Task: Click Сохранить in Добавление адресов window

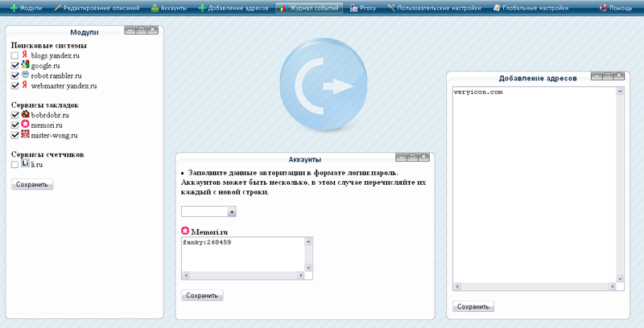Action: click(x=473, y=306)
